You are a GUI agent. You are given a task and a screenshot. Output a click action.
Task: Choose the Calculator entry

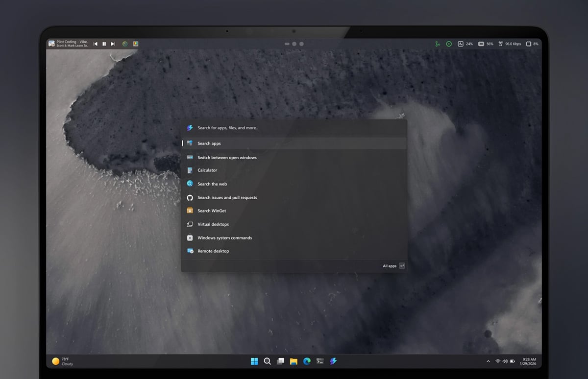(x=294, y=170)
